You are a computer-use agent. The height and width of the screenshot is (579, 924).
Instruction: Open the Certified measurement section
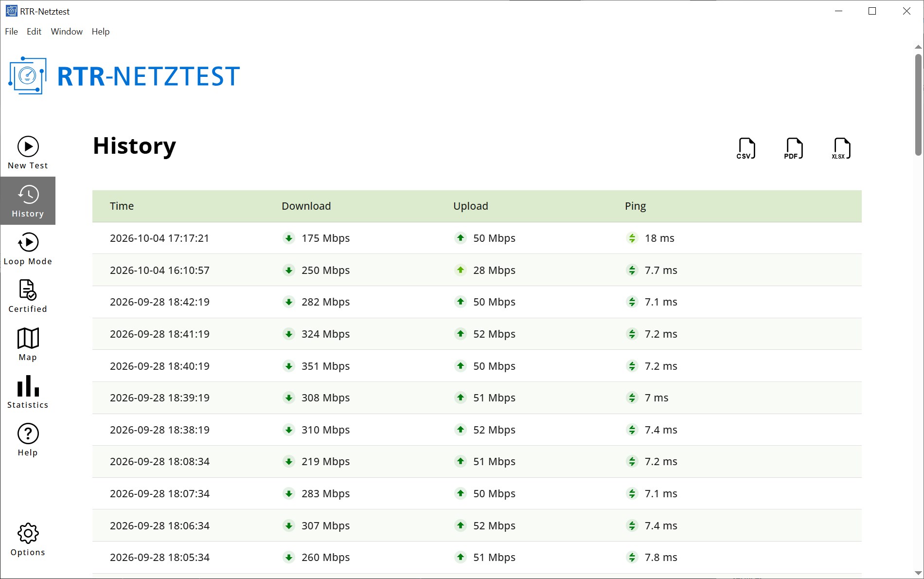coord(28,296)
